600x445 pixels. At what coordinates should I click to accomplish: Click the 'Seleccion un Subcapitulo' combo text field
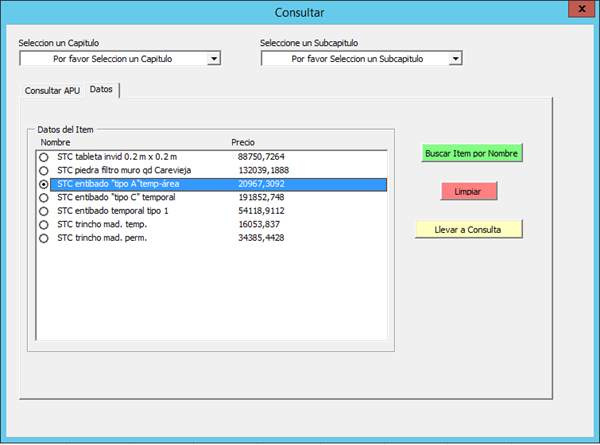coord(354,59)
